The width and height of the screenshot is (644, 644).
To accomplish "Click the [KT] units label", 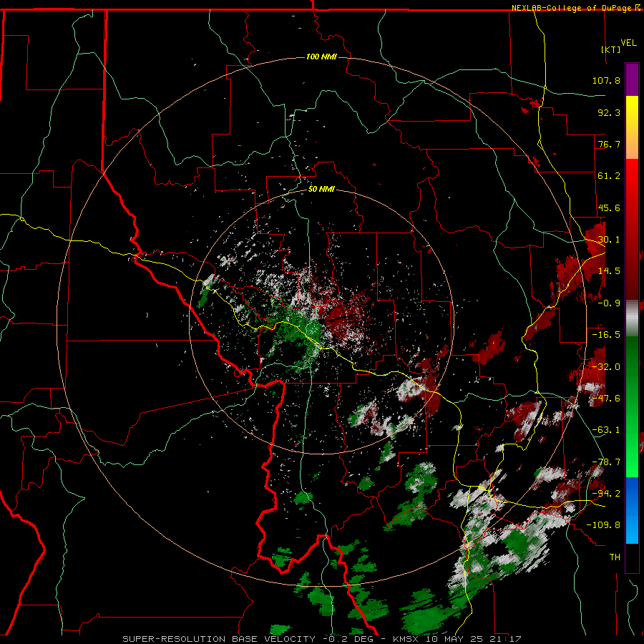I will click(611, 49).
